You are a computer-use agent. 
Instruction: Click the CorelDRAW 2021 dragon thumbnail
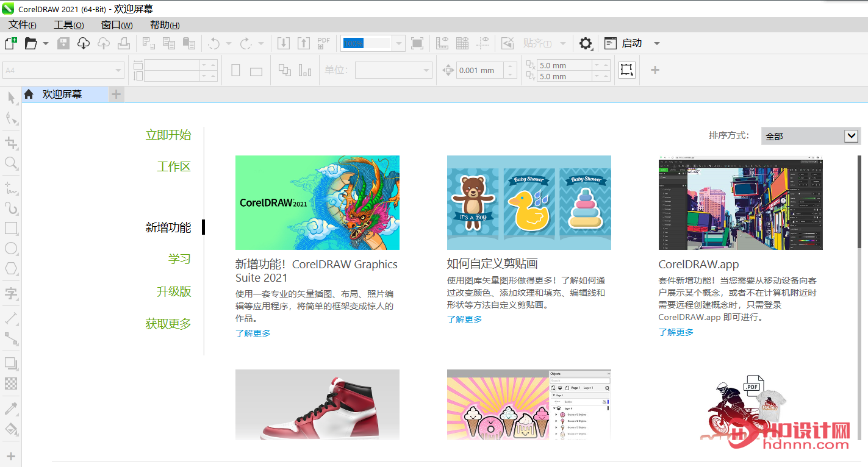(317, 202)
